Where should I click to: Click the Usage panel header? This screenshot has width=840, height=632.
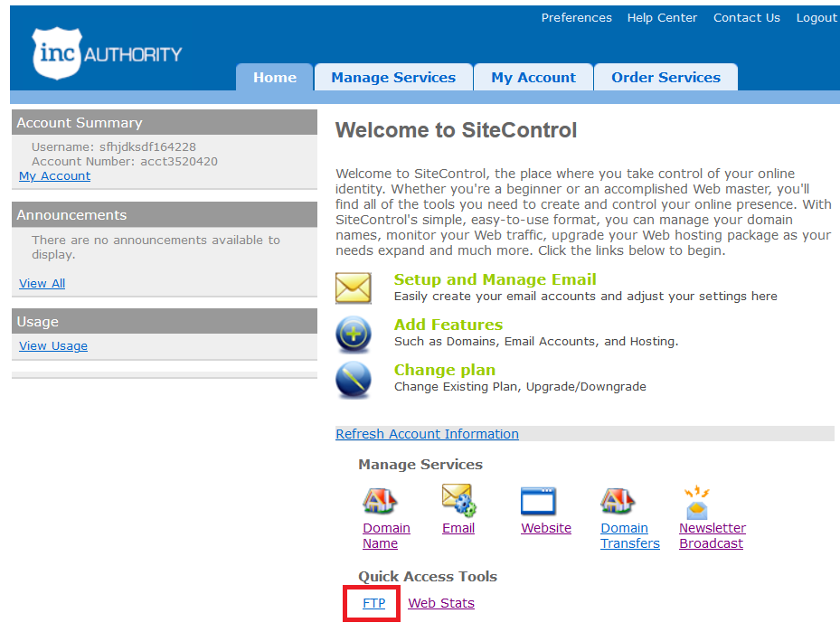(x=165, y=321)
